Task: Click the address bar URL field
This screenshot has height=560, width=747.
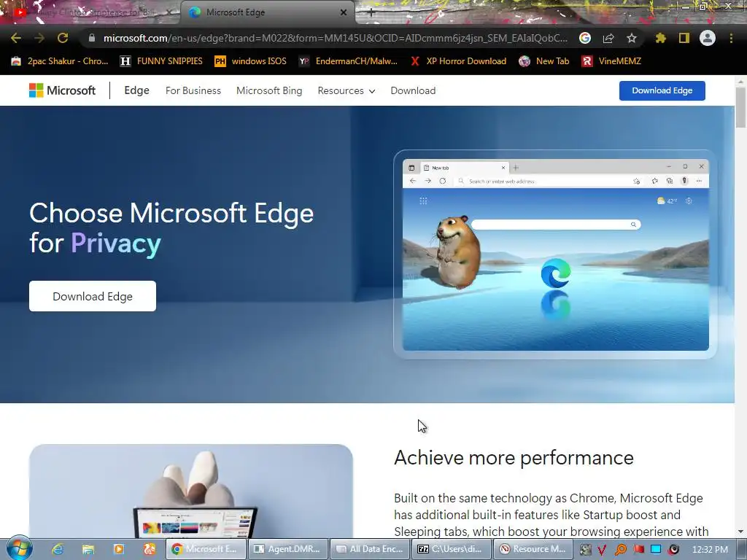Action: [336, 38]
